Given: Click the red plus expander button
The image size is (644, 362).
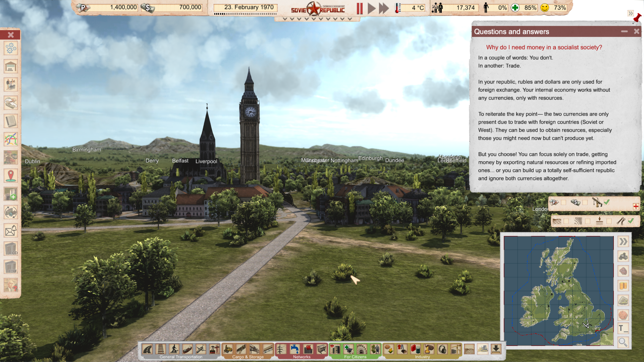Looking at the screenshot, I should (636, 206).
